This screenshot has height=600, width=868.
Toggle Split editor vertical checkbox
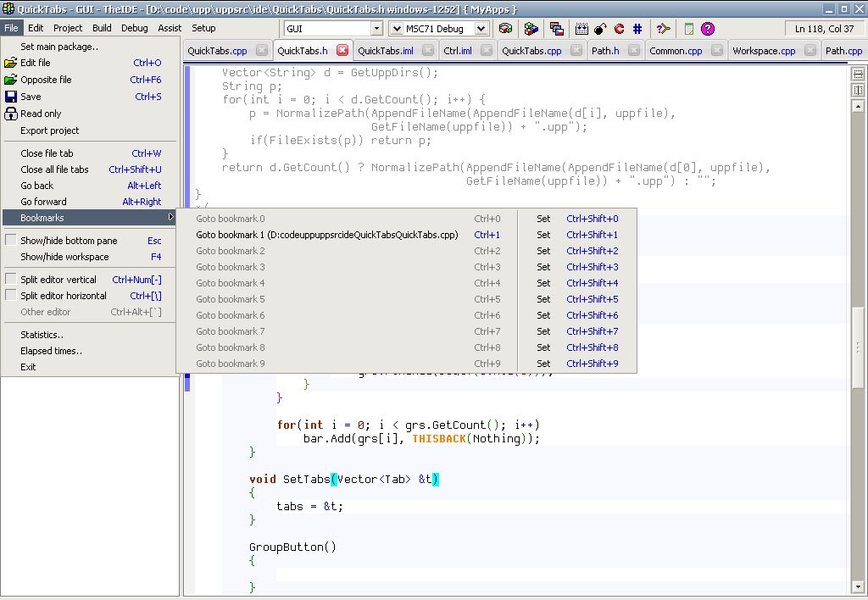click(11, 280)
